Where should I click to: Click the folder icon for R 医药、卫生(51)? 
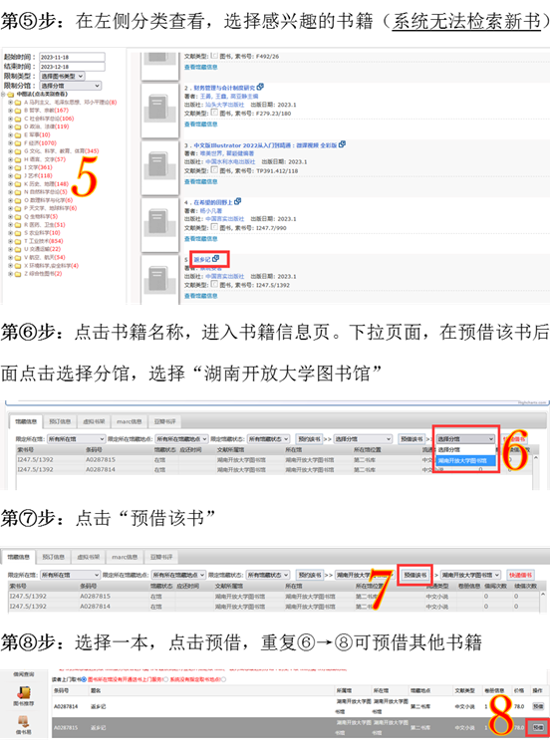click(18, 225)
